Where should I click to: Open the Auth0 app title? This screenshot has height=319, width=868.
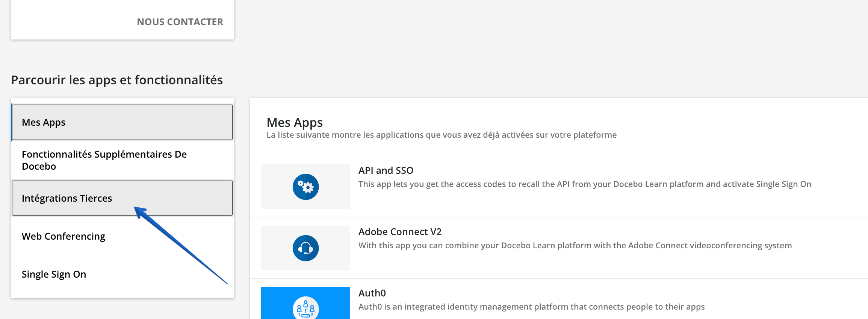coord(372,293)
